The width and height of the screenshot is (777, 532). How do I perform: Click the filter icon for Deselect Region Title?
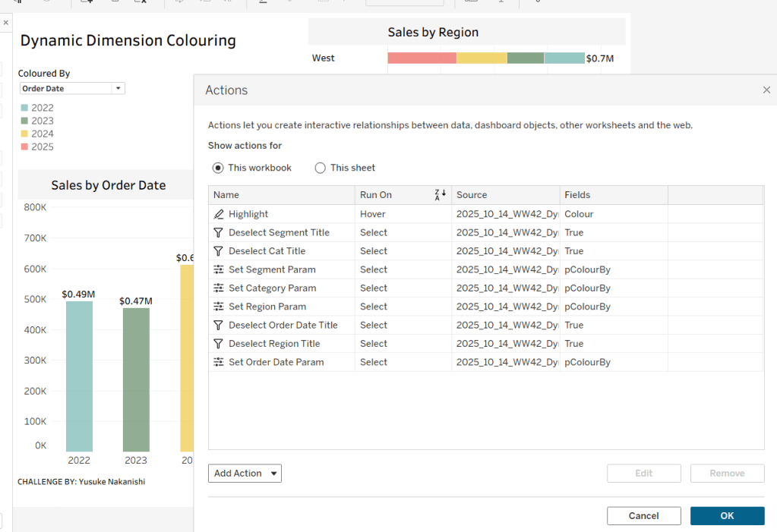[x=219, y=344]
